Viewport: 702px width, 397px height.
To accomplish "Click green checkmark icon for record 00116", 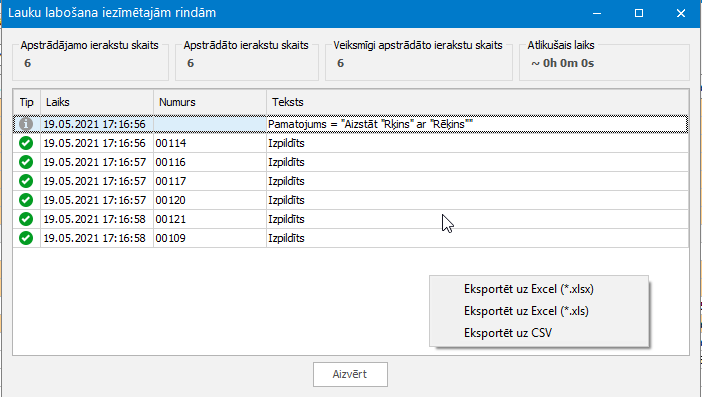I will 26,162.
